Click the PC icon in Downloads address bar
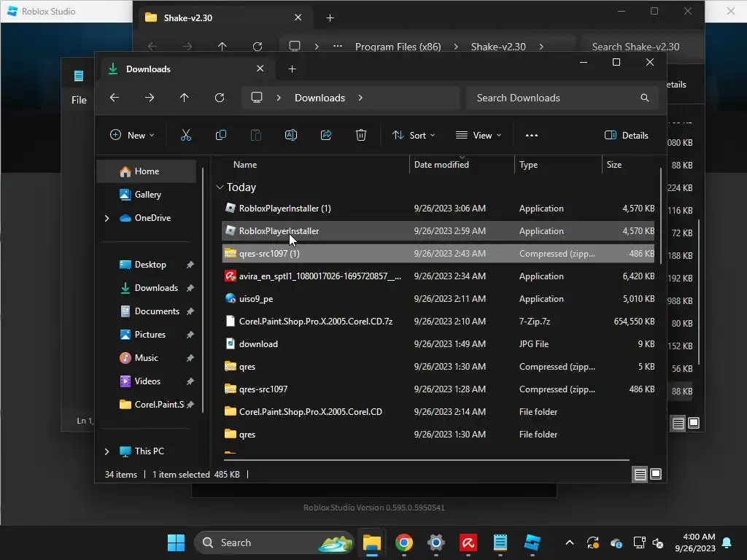The height and width of the screenshot is (560, 747). pos(257,98)
